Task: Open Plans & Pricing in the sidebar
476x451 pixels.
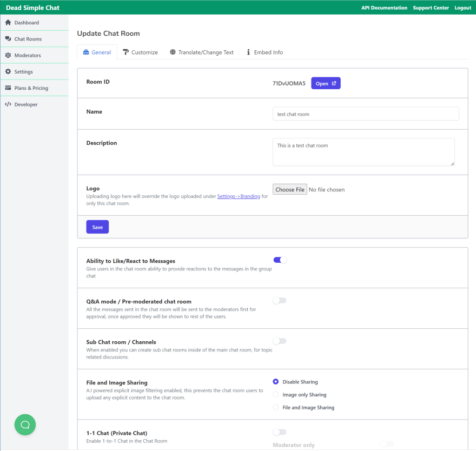Action: [x=34, y=88]
